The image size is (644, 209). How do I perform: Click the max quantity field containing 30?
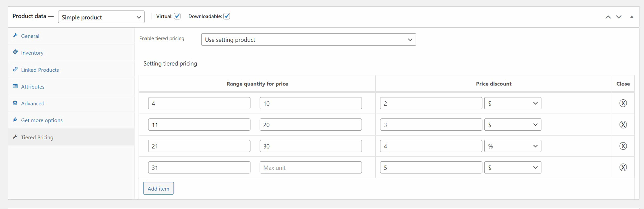click(311, 146)
